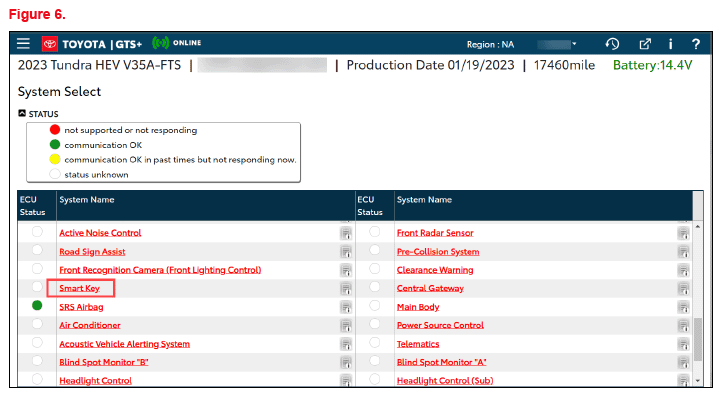Image resolution: width=722 pixels, height=397 pixels.
Task: Click the Toyota logo icon
Action: pyautogui.click(x=50, y=44)
